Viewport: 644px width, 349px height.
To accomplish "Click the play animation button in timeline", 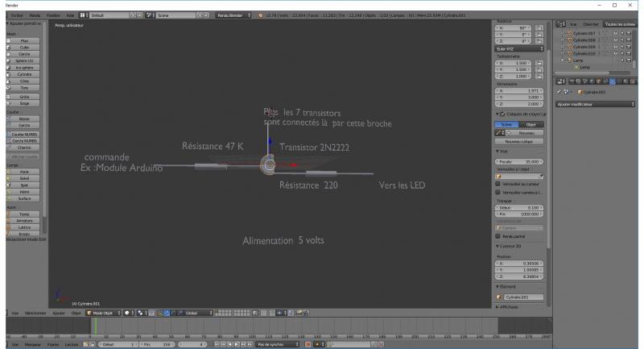I will (238, 344).
